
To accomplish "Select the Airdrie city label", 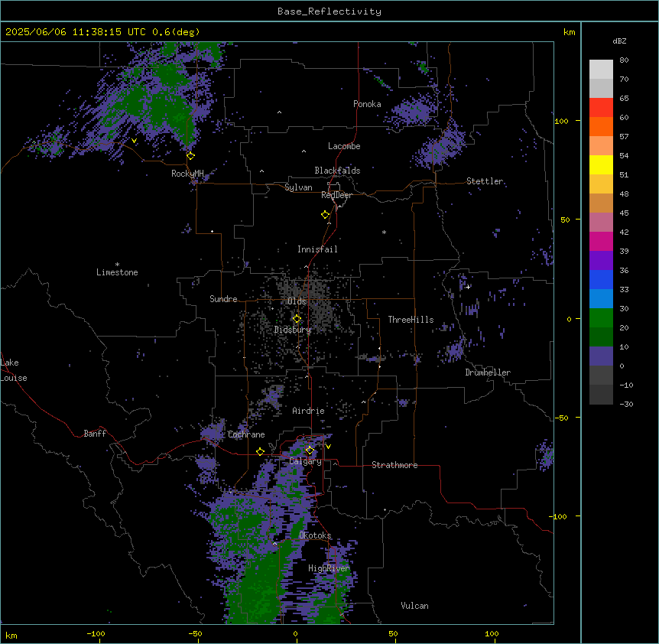I will point(308,411).
